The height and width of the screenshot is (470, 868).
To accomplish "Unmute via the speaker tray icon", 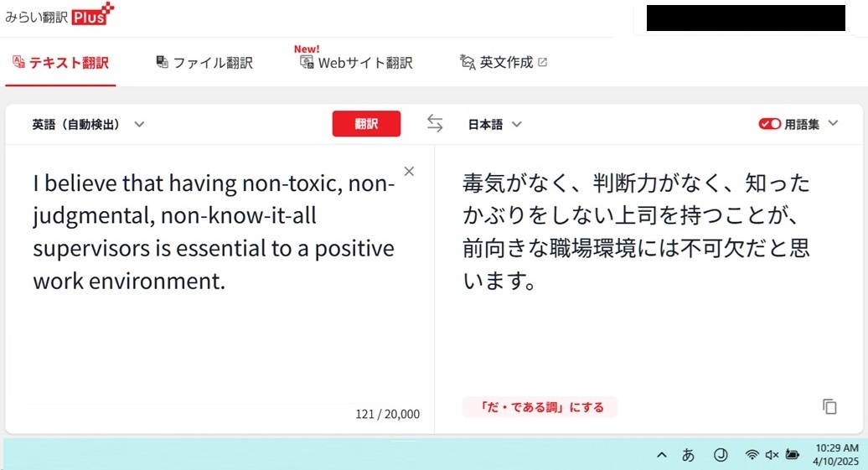I will pos(772,455).
